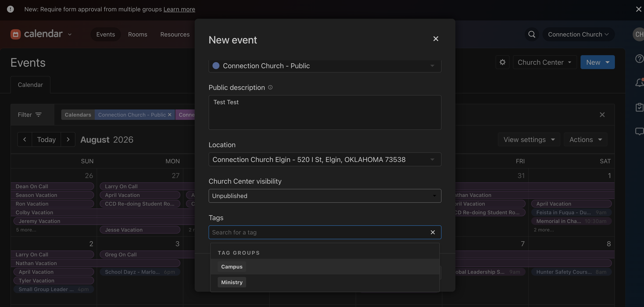Viewport: 644px width, 307px height.
Task: Open the Location dropdown
Action: tap(325, 160)
